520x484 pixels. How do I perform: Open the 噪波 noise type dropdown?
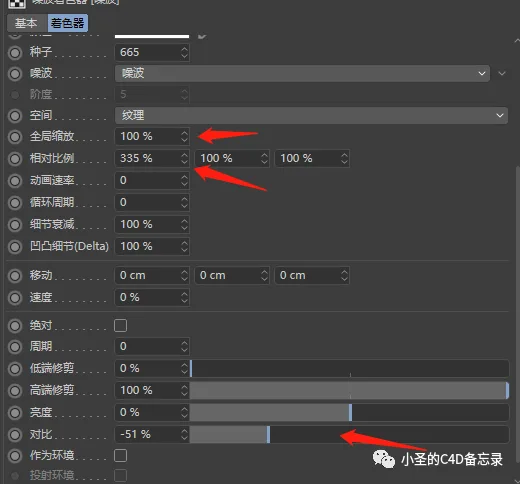302,73
